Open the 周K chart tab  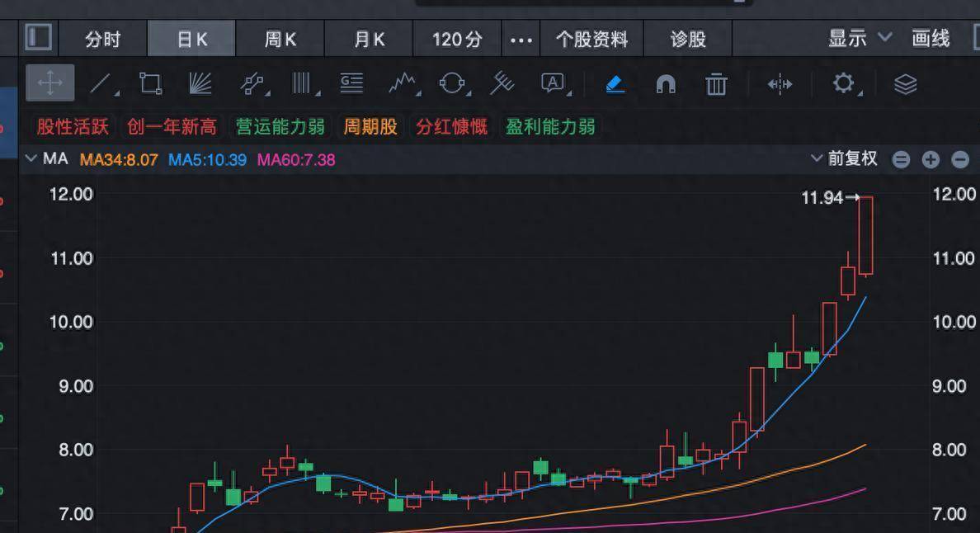tap(280, 40)
